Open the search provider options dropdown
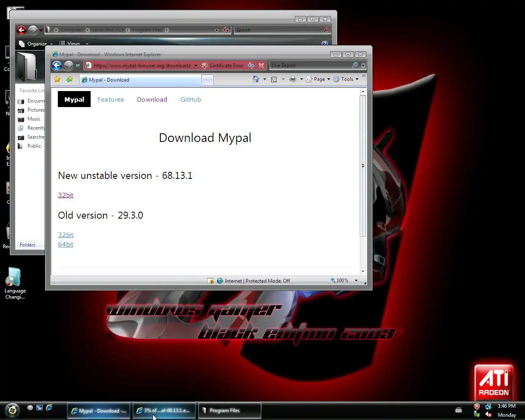 363,66
